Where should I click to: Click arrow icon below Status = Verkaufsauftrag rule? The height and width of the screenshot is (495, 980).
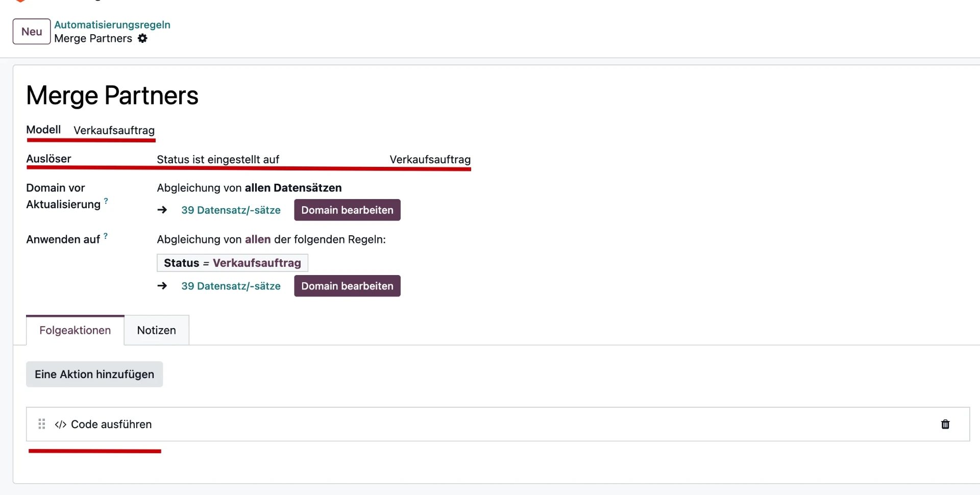tap(162, 286)
